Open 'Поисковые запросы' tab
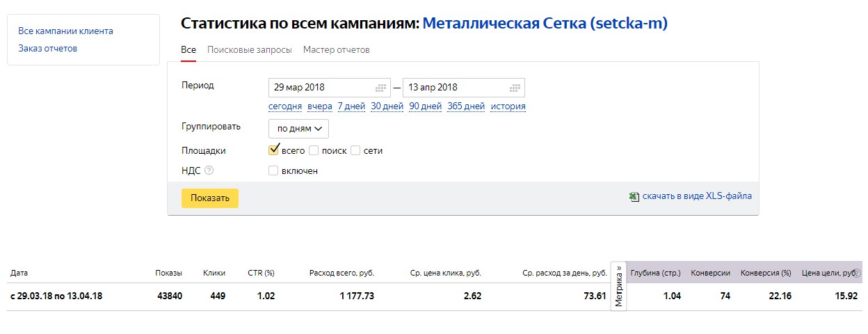868x334 pixels. (x=250, y=50)
